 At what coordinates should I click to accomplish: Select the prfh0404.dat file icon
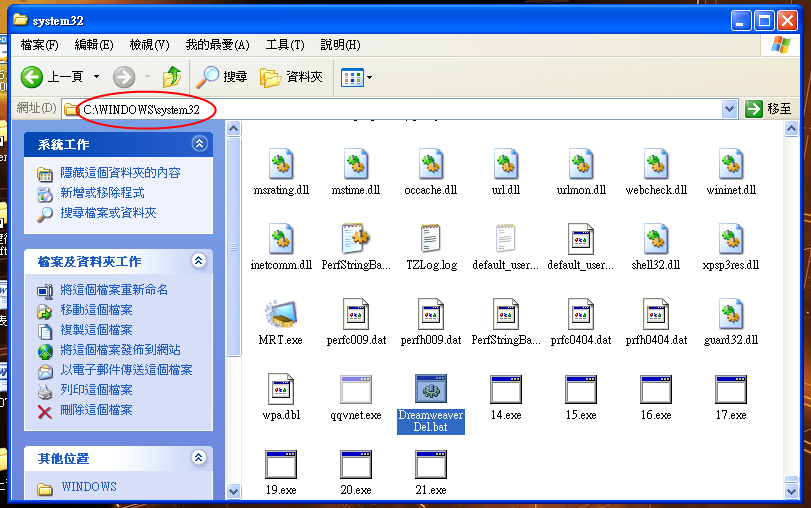coord(656,314)
